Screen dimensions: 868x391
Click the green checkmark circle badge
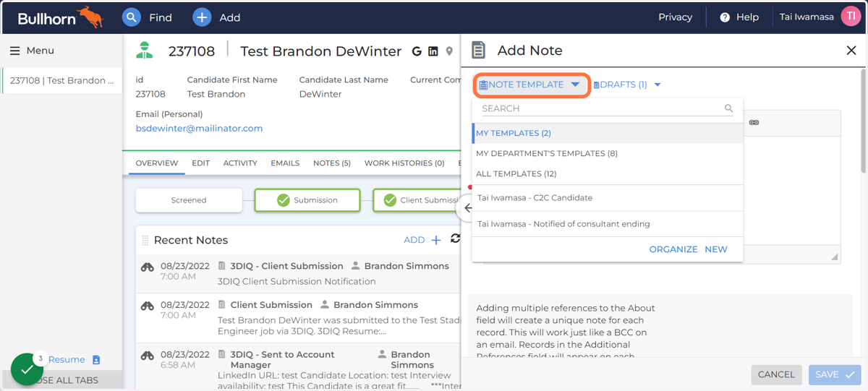point(27,369)
